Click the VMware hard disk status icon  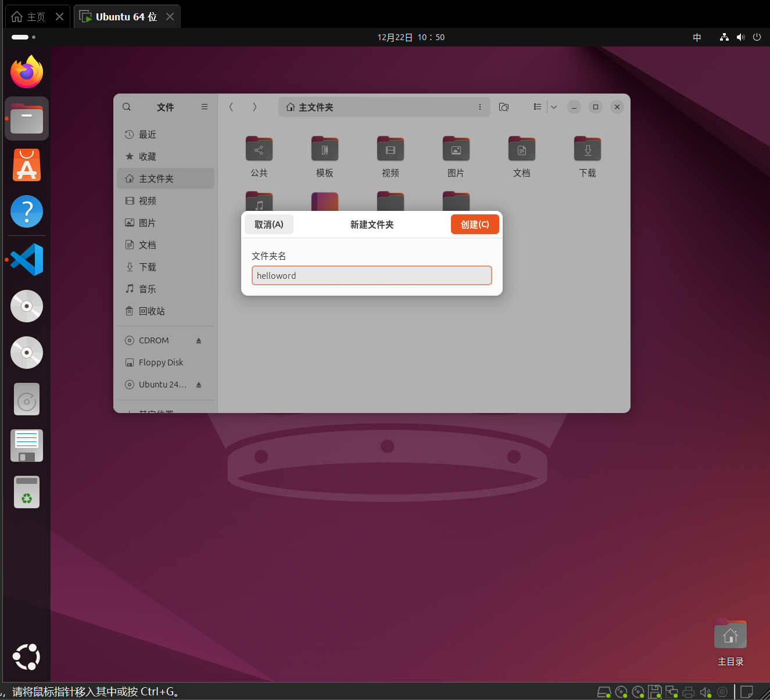click(604, 692)
